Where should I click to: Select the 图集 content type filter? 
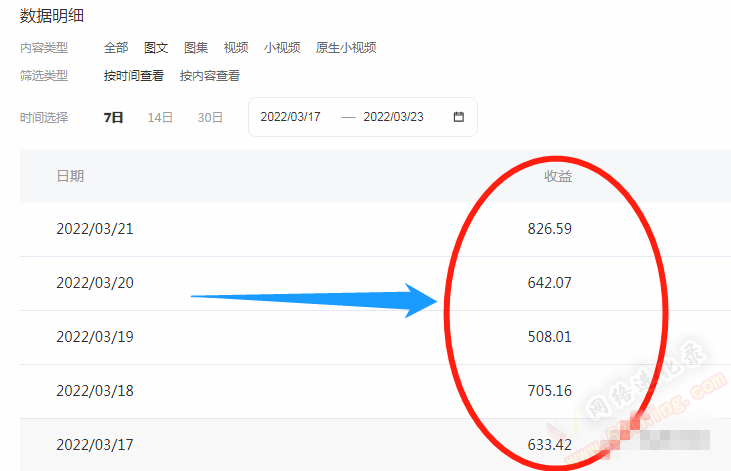point(196,48)
